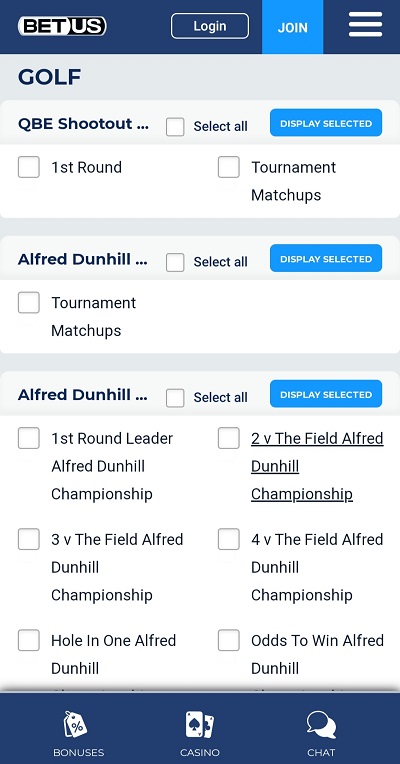Check Hole In One Alfred Dunhill checkbox

[29, 640]
